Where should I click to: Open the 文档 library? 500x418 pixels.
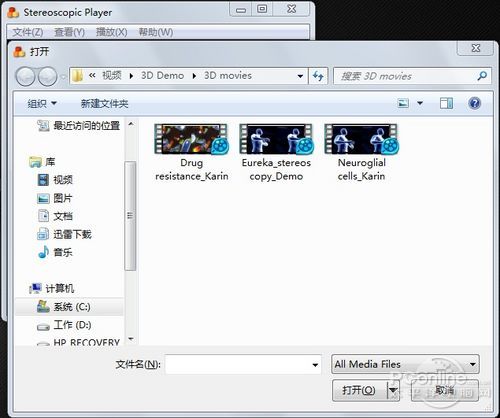click(x=55, y=216)
